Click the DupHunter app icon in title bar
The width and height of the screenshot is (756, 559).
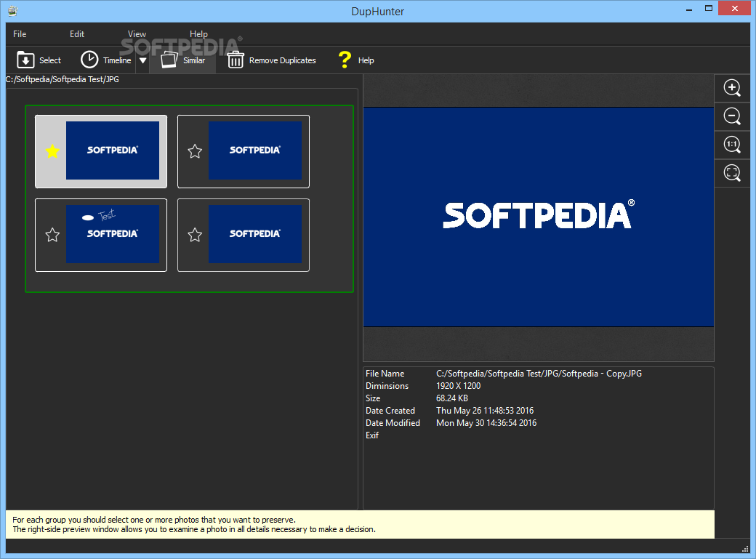pyautogui.click(x=12, y=11)
